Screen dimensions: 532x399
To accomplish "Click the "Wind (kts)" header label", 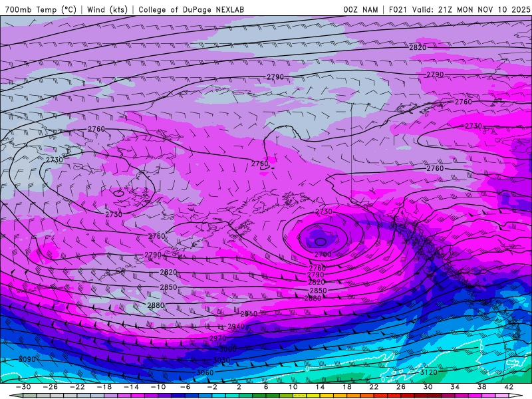I will [107, 9].
